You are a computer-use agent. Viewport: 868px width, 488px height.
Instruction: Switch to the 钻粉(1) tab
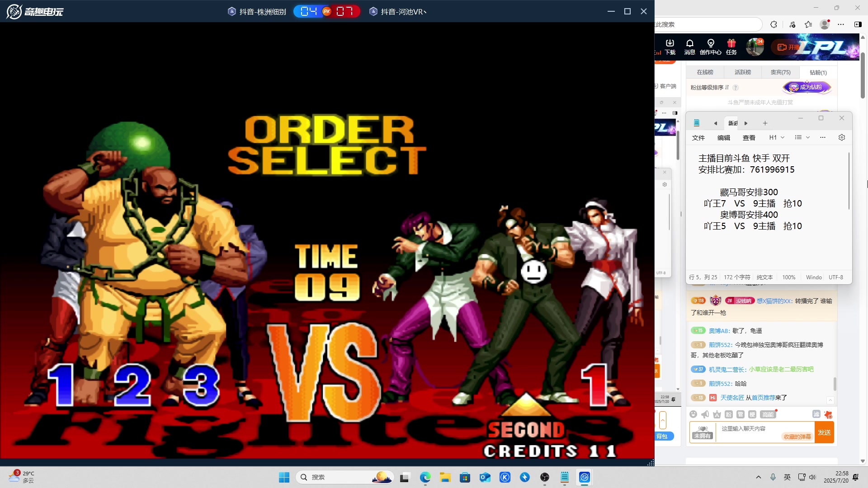(818, 72)
